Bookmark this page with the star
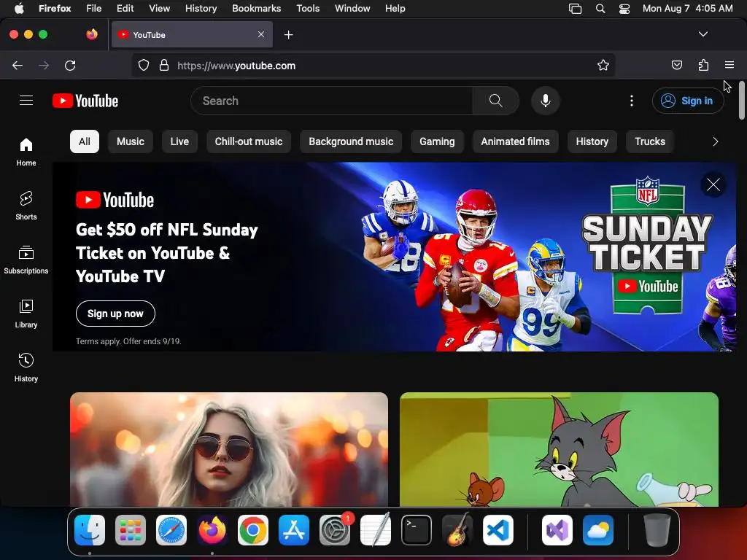Screen dimensions: 747x560 (x=603, y=65)
